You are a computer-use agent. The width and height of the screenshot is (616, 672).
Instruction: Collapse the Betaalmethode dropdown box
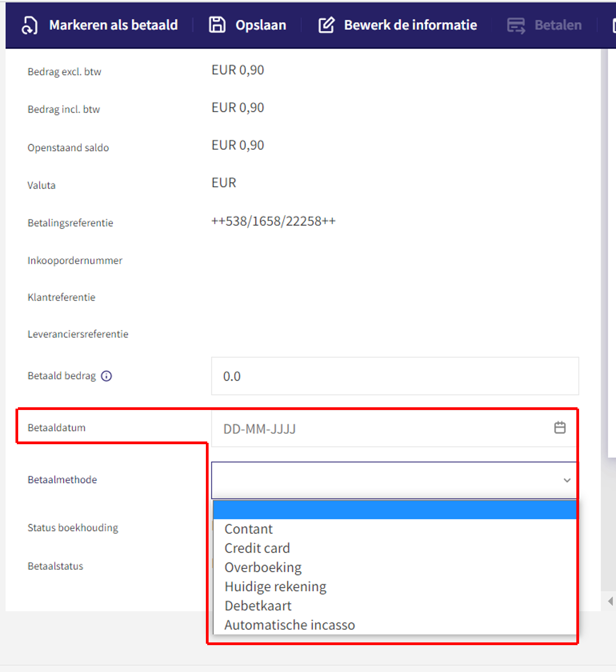coord(395,480)
